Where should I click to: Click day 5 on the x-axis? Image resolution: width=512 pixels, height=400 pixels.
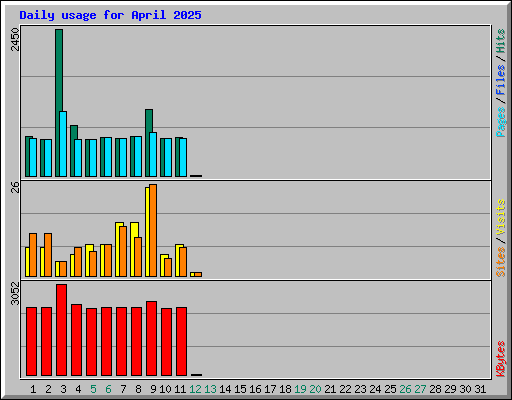93,389
